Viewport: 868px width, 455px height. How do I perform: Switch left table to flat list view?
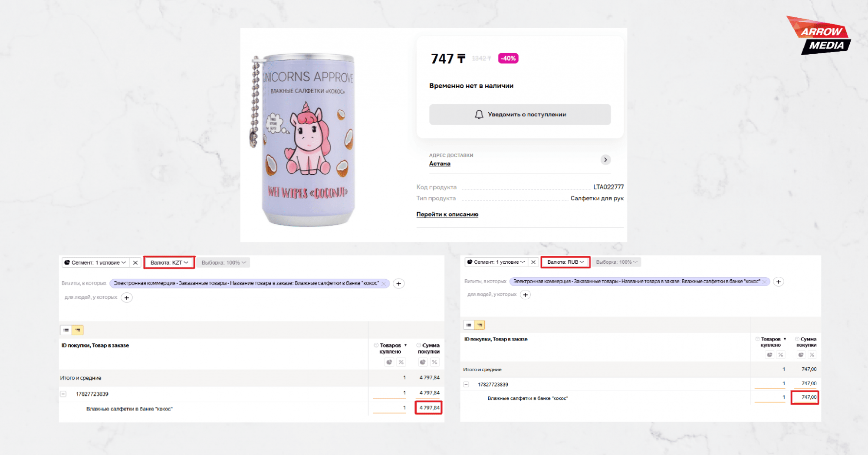click(66, 330)
